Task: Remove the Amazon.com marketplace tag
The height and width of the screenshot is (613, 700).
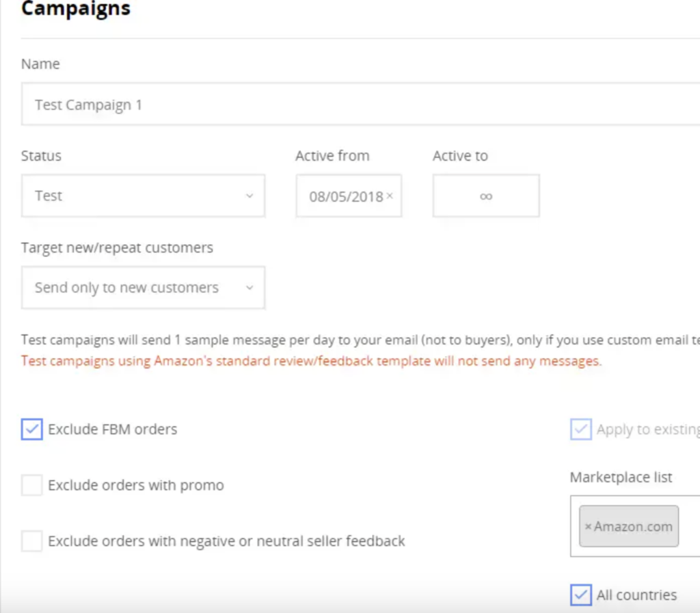Action: click(x=588, y=526)
